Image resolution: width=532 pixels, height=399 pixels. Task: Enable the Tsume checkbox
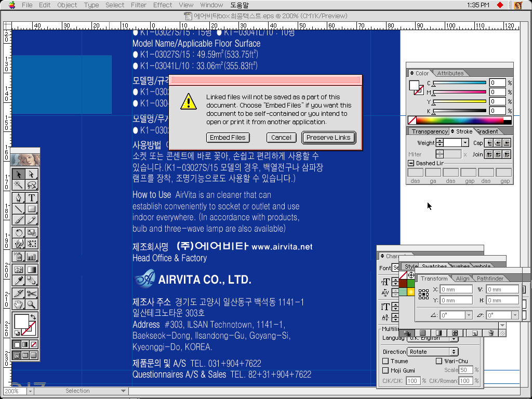coord(385,361)
